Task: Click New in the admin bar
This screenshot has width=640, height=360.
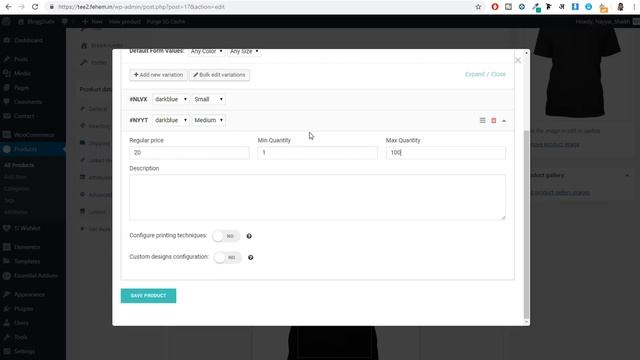Action: [x=93, y=22]
